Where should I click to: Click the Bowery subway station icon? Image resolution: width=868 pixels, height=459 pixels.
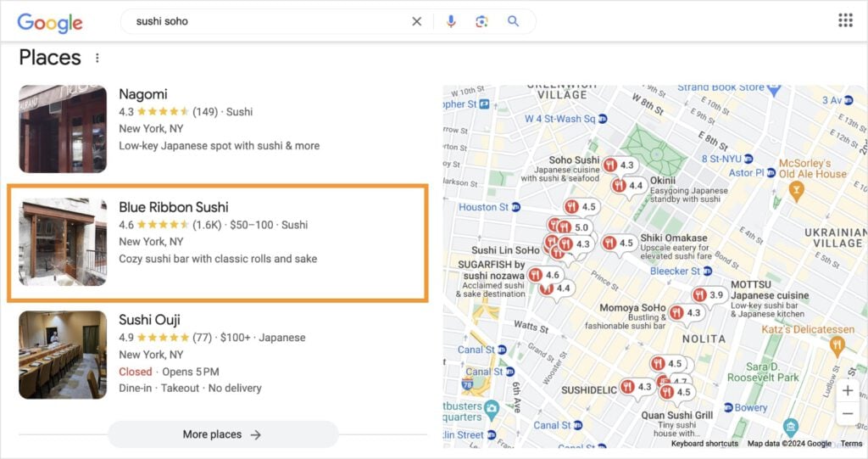pos(728,407)
